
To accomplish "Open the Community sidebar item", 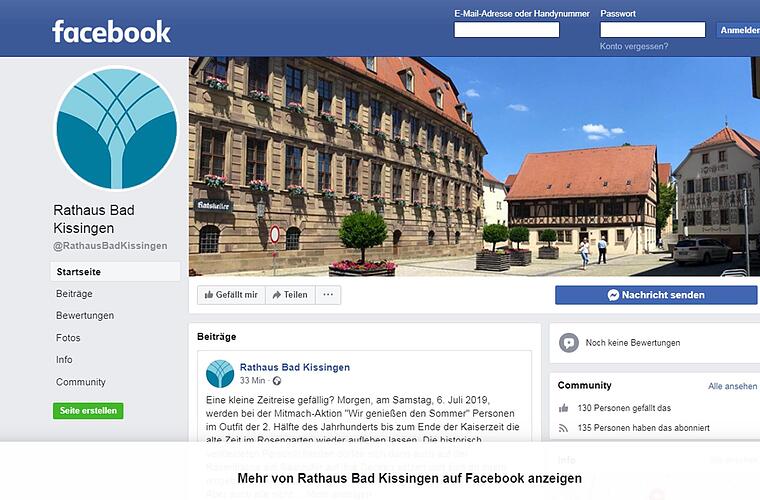I will pyautogui.click(x=81, y=382).
